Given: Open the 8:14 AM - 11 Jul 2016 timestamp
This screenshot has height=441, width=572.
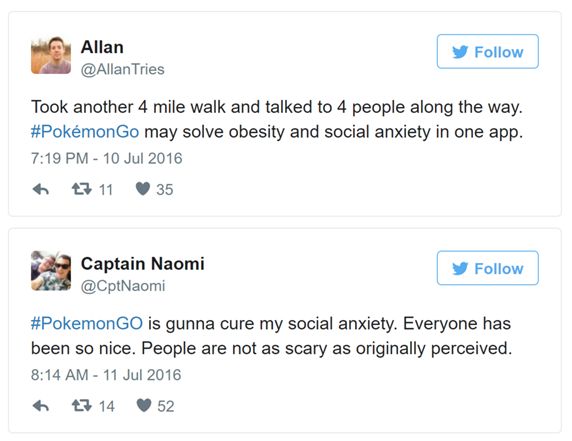Looking at the screenshot, I should coord(106,375).
